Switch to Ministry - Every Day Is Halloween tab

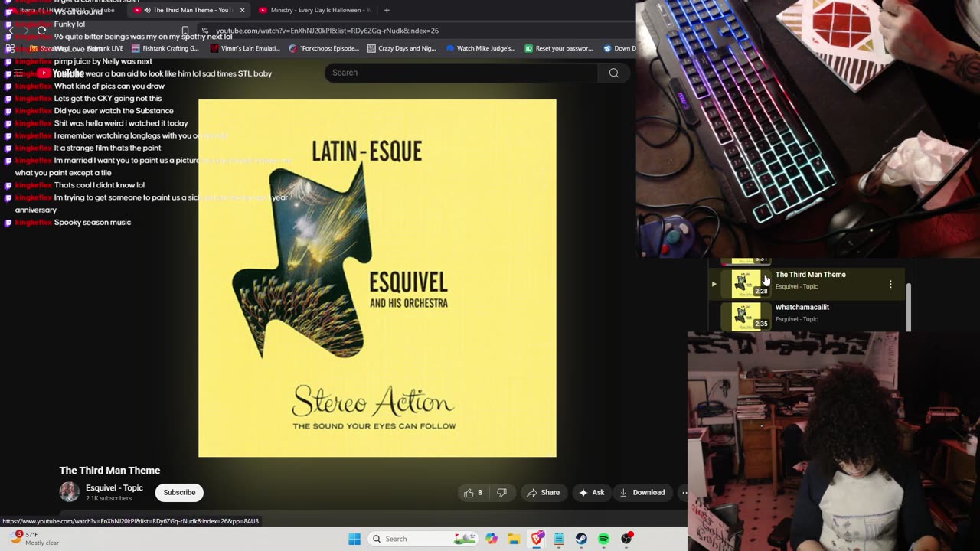[x=314, y=10]
